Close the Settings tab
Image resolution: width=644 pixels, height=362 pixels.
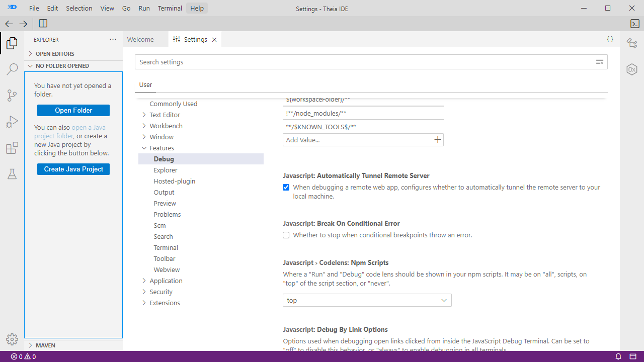click(x=214, y=40)
